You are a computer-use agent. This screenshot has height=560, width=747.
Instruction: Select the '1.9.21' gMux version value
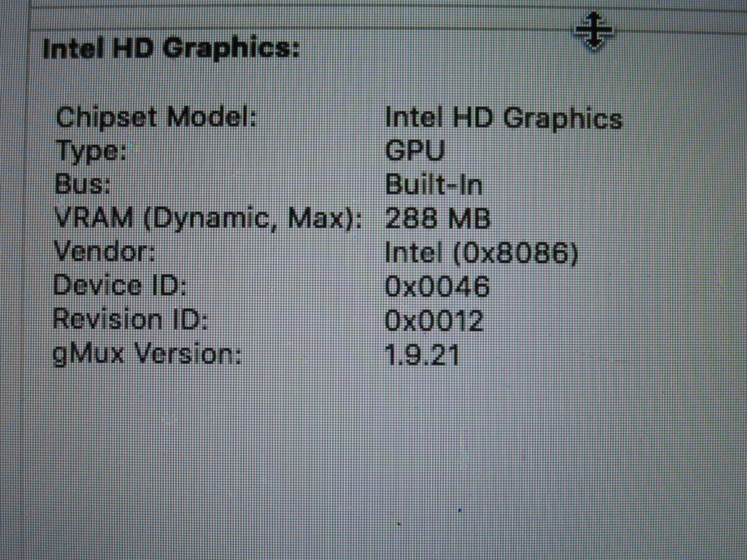422,355
